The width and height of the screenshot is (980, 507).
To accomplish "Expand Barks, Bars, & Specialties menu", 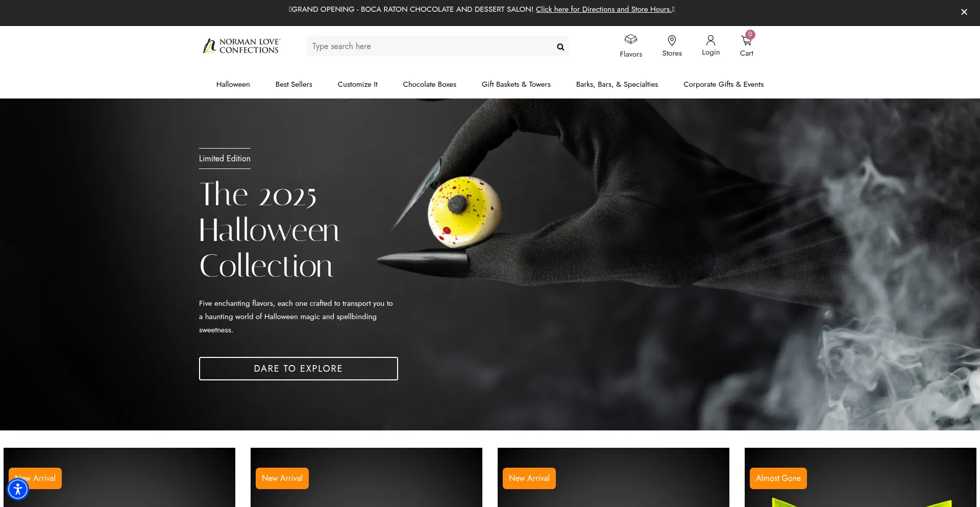I will click(617, 84).
